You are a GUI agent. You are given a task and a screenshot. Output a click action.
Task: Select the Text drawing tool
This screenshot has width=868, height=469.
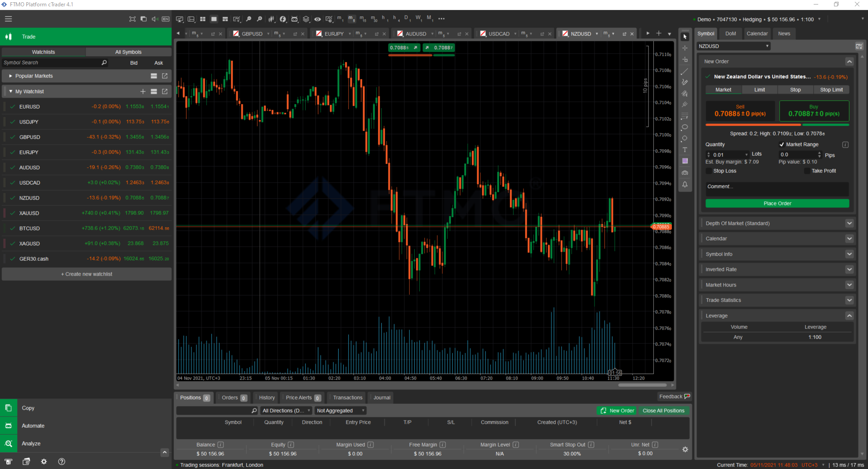click(x=685, y=150)
